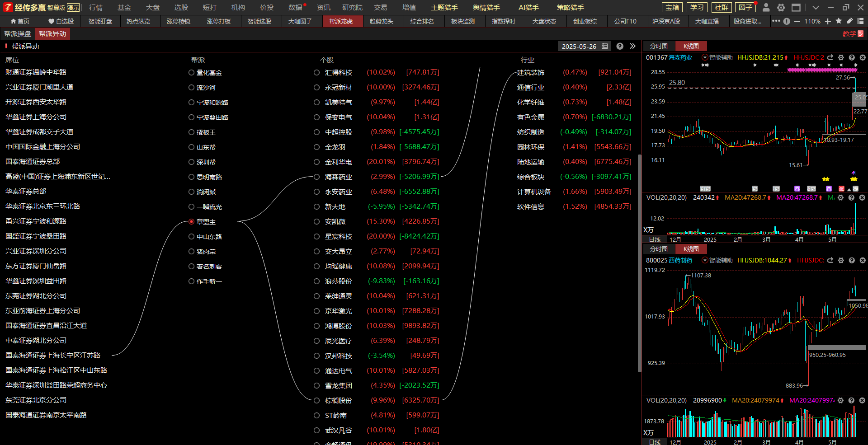Open the 教学 tutorial checklist icon
Image resolution: width=868 pixels, height=445 pixels.
click(861, 34)
